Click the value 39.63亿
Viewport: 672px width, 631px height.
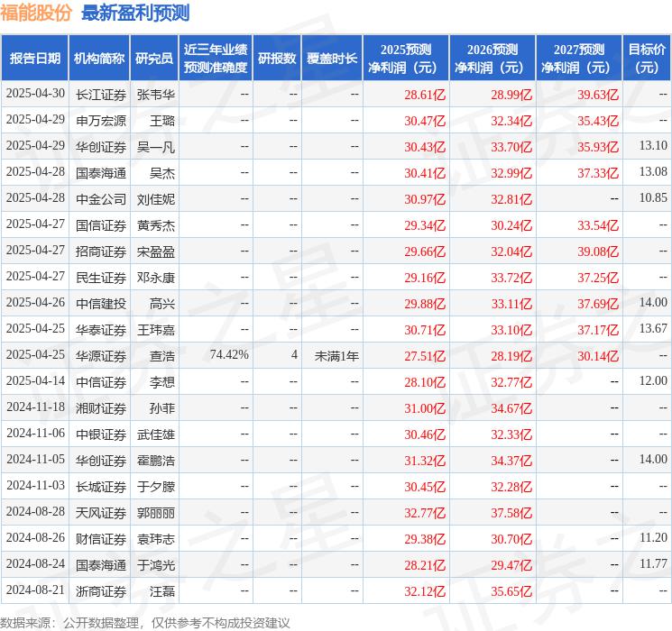(x=598, y=95)
